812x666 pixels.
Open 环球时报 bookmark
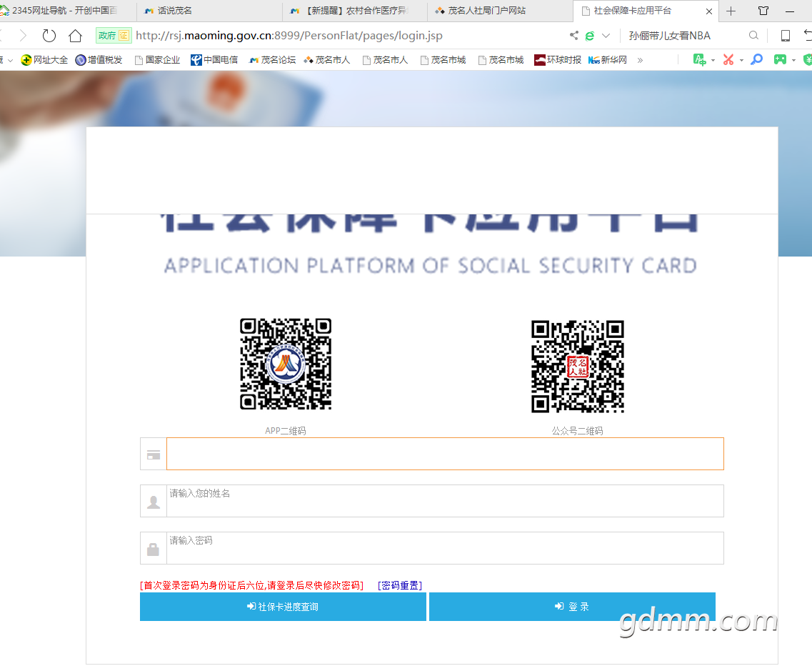[x=558, y=60]
